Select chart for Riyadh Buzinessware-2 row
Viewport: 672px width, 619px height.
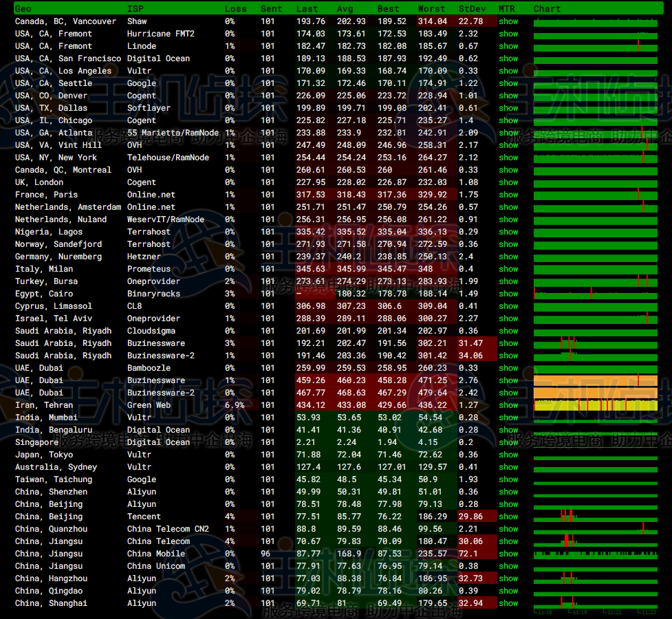pos(595,356)
